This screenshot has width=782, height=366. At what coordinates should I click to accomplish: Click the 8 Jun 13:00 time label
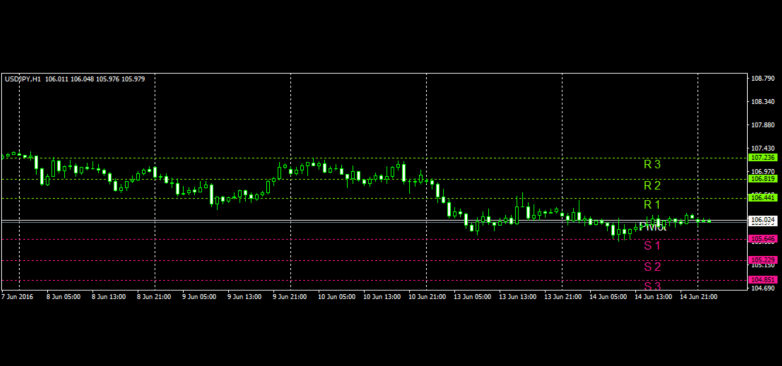(x=109, y=297)
